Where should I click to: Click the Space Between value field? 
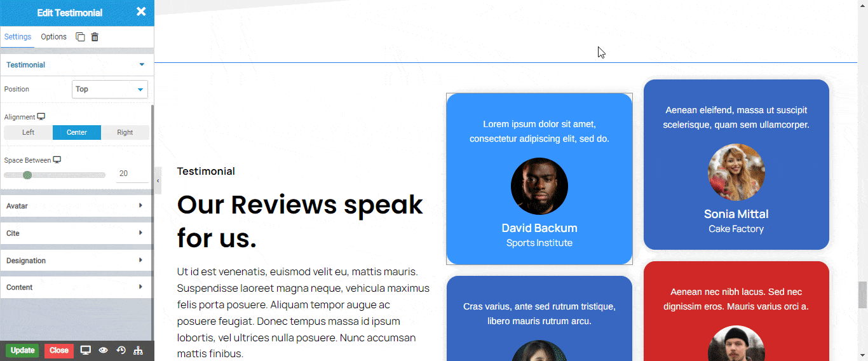click(x=132, y=174)
